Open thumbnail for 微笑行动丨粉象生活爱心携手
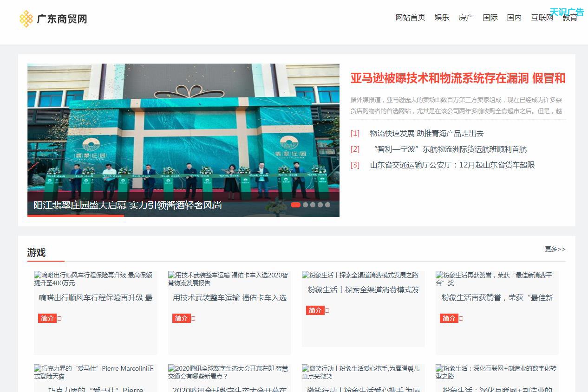588x392 pixels. pyautogui.click(x=363, y=372)
